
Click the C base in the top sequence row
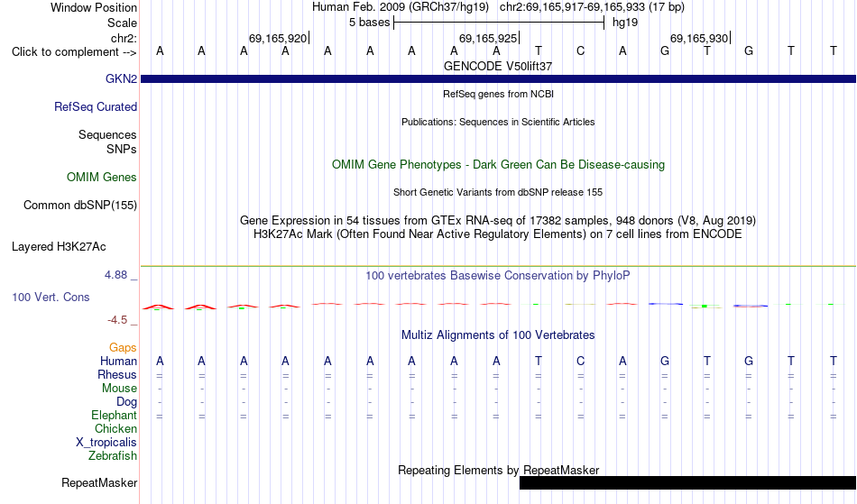click(x=580, y=51)
